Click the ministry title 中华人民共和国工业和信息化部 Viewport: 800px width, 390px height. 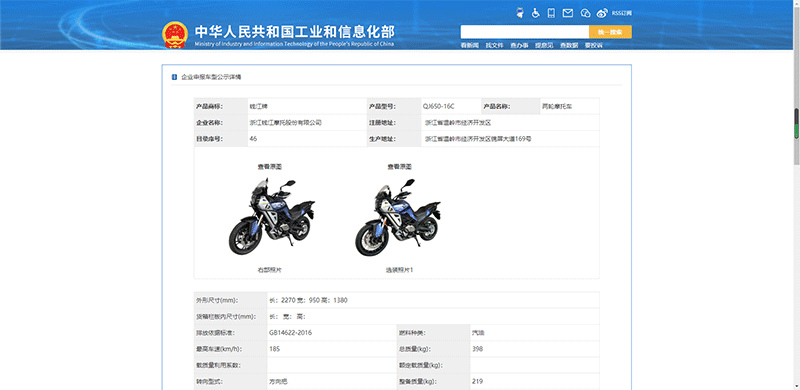294,31
